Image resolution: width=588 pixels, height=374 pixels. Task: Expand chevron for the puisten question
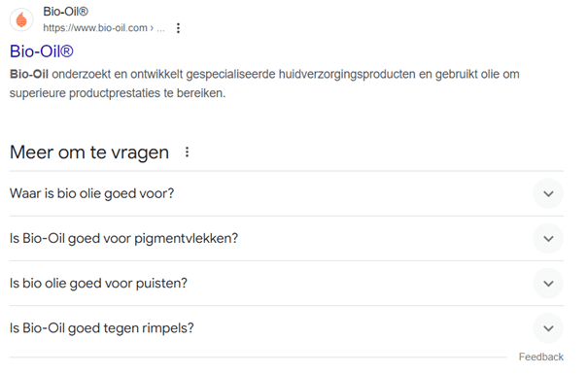pyautogui.click(x=548, y=284)
